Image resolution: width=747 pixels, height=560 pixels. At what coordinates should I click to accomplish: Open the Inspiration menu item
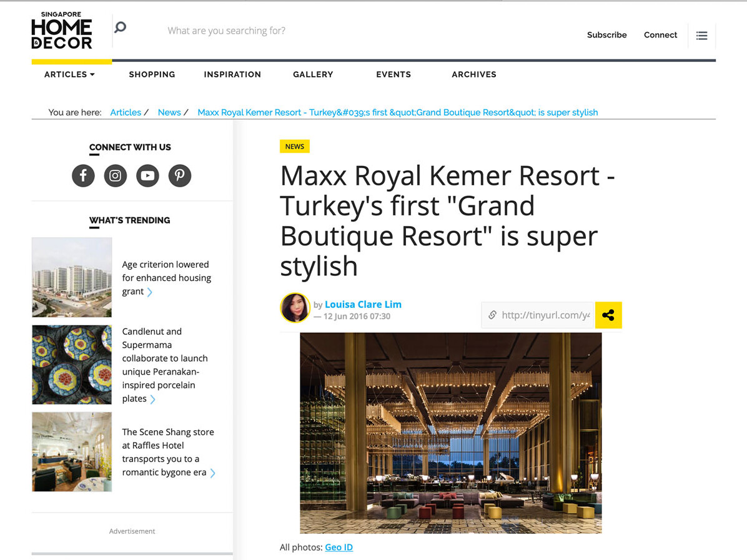coord(232,74)
